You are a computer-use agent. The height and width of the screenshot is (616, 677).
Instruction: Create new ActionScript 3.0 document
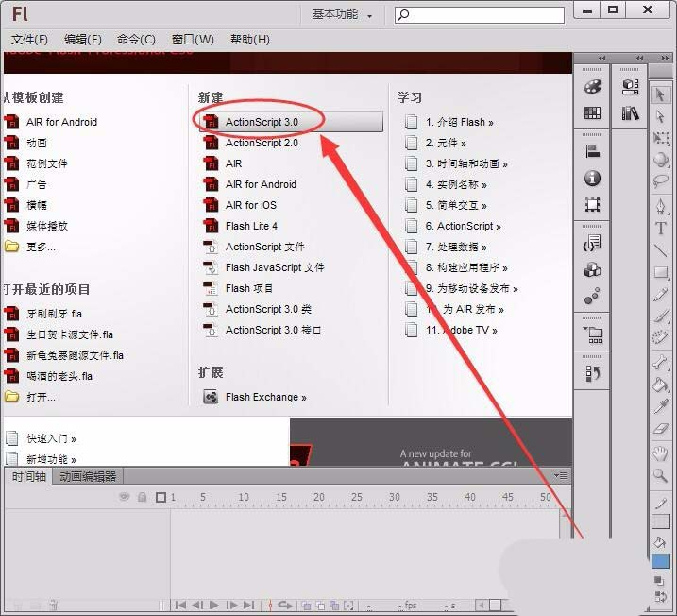[x=293, y=122]
